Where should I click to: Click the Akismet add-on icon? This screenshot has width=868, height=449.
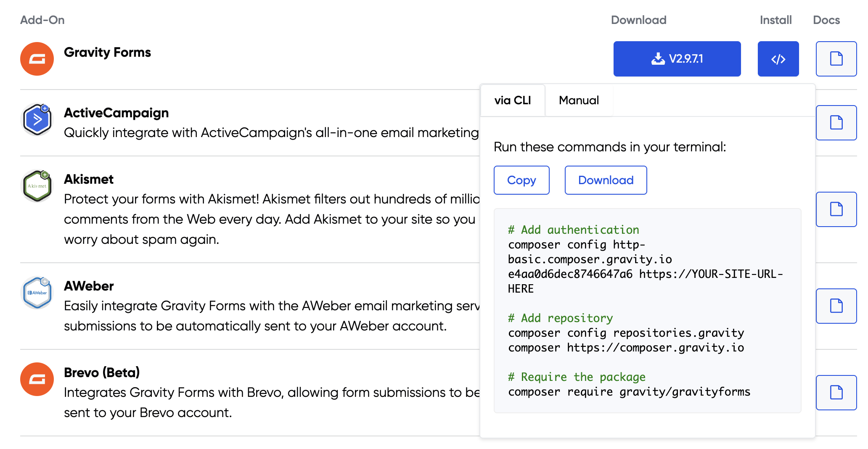click(x=37, y=186)
